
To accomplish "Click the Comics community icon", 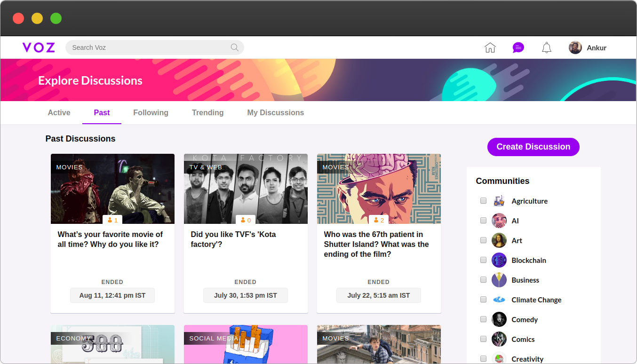I will point(499,339).
